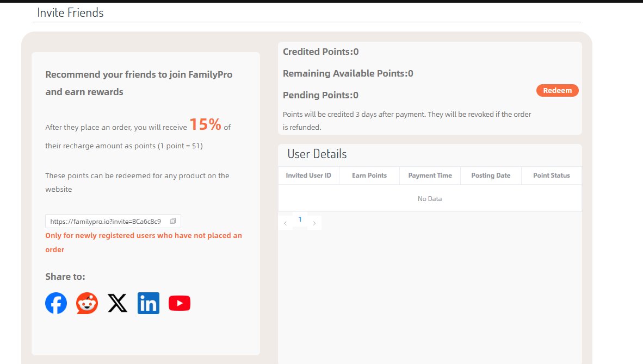Viewport: 643px width, 364px height.
Task: Go to previous page arrow
Action: [286, 223]
